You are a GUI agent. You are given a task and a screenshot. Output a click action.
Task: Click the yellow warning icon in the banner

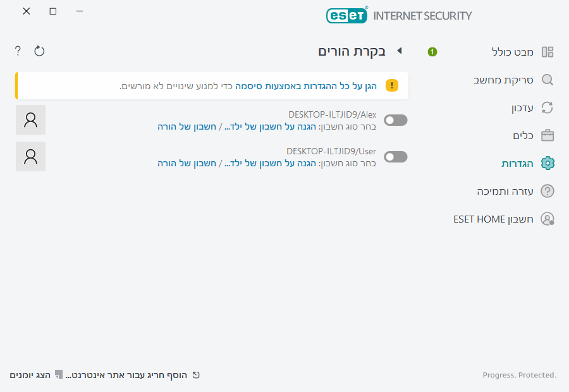[x=392, y=85]
